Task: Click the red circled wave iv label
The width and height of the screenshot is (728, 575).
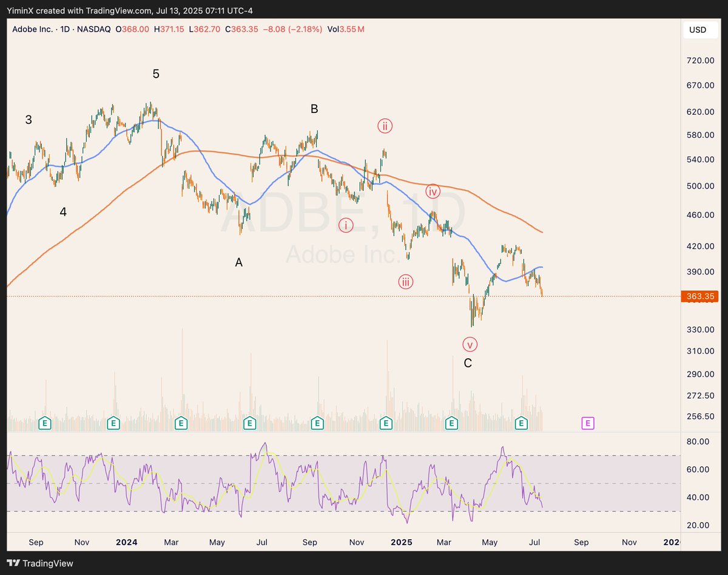Action: 432,192
